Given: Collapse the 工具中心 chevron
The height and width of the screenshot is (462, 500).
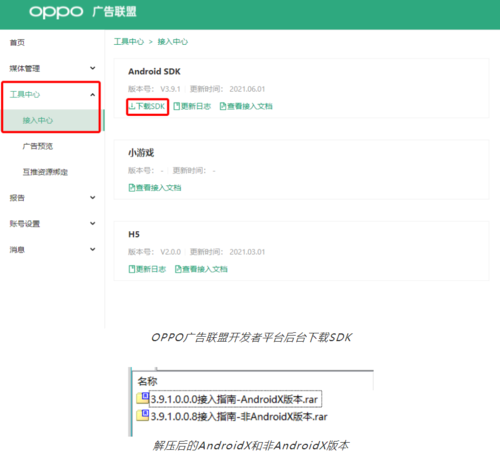Looking at the screenshot, I should tap(93, 95).
